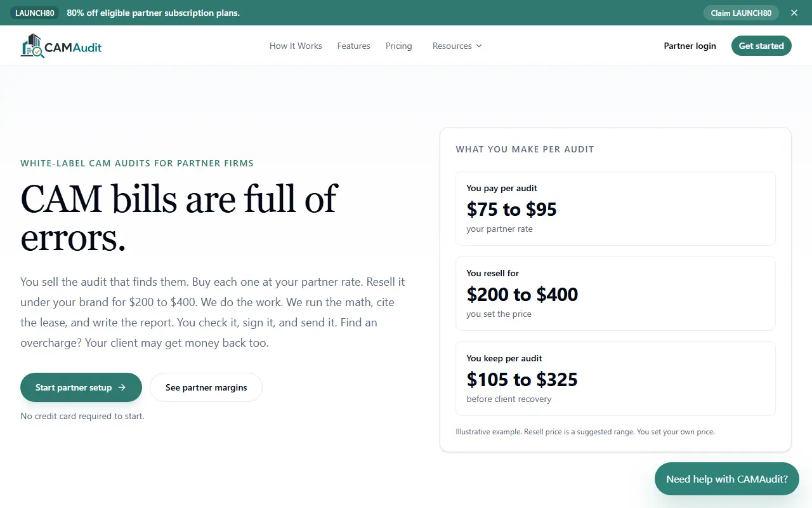
Task: Expand the Resources dropdown chevron
Action: tap(479, 46)
